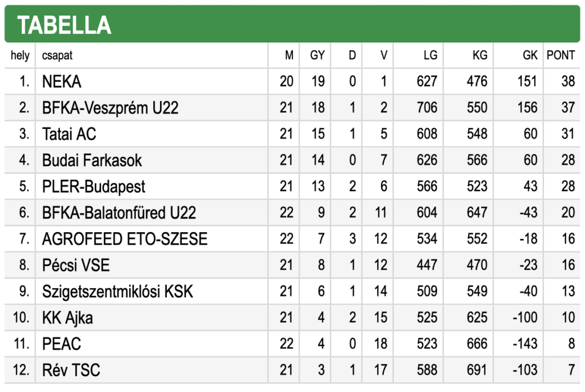Click NEKA's 38 points value
Viewport: 585px width, 392px height.
click(x=568, y=82)
